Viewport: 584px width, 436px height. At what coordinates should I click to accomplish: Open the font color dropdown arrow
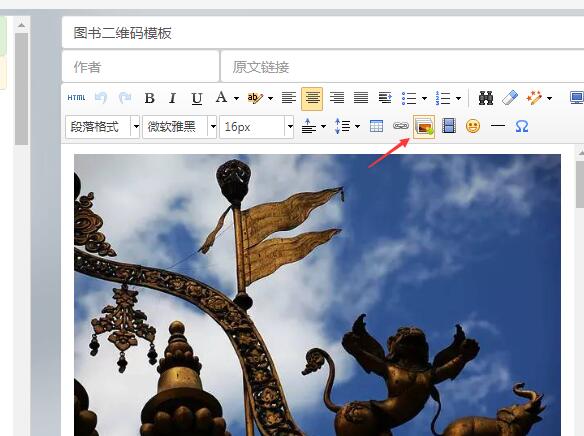(237, 98)
